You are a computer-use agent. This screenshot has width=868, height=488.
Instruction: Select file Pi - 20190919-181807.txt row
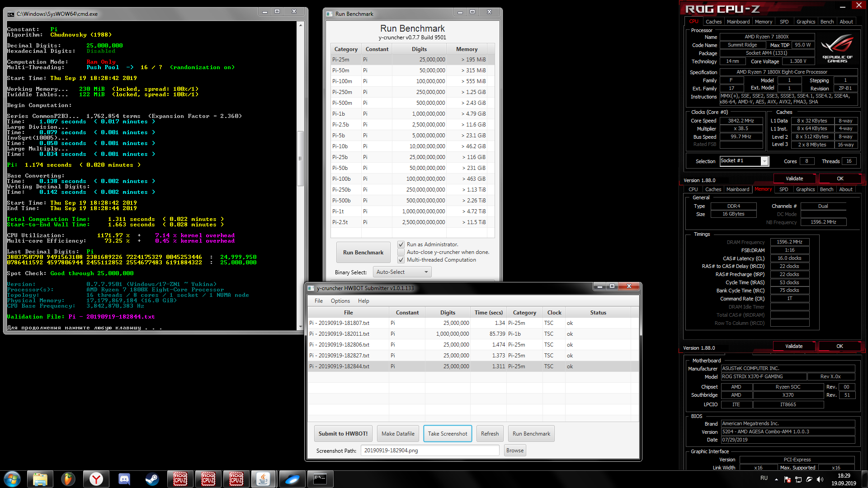point(473,323)
